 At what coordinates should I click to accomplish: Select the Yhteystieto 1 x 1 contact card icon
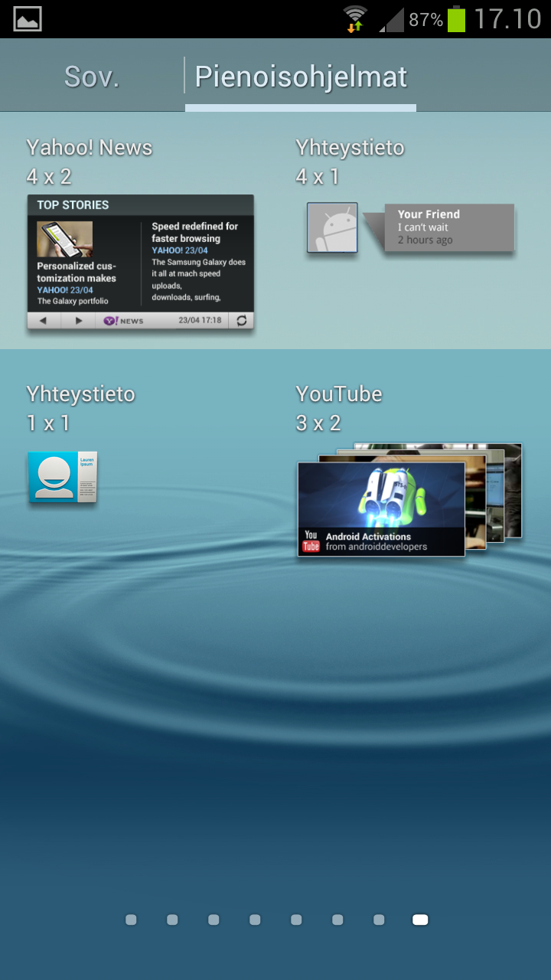pos(63,477)
